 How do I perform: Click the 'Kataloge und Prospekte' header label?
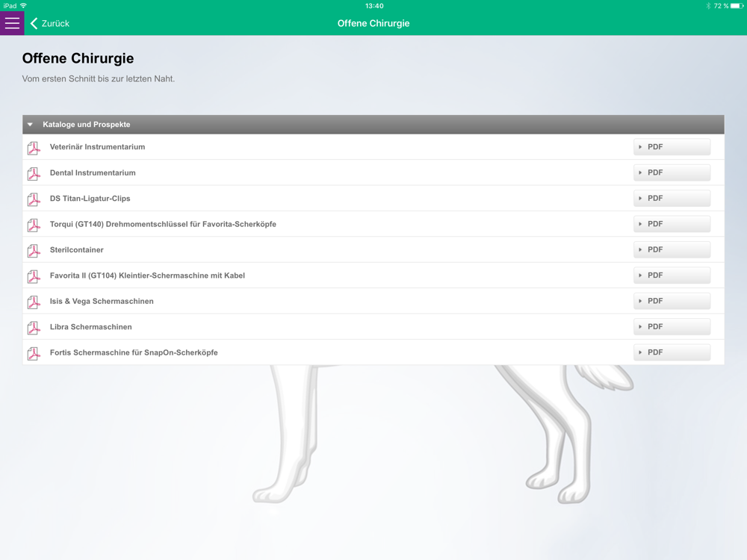86,124
